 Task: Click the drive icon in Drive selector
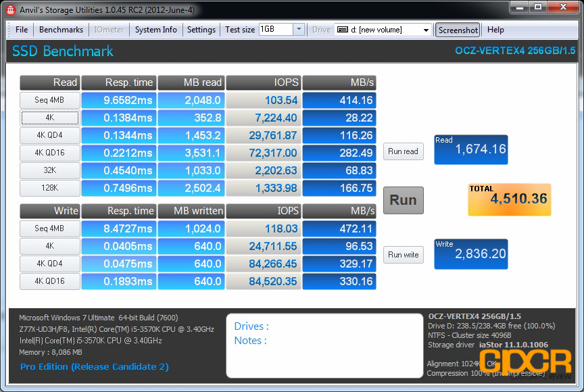click(342, 30)
